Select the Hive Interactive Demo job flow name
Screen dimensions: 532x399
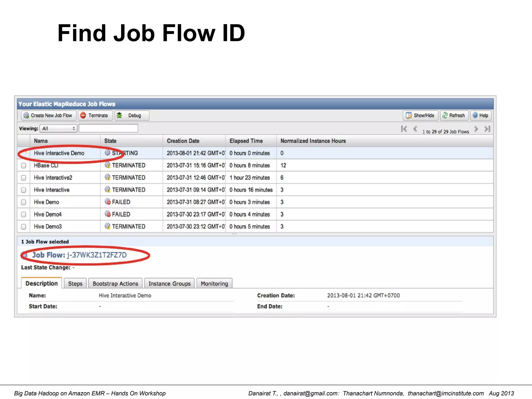[x=59, y=153]
